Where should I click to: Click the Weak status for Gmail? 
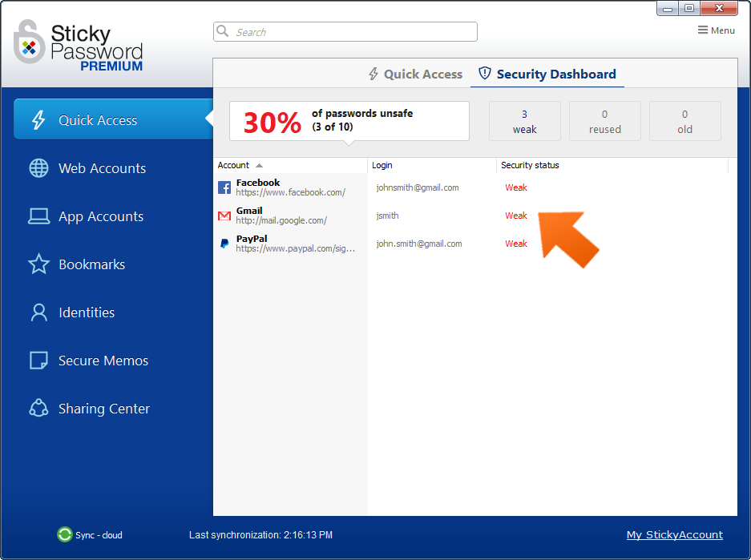click(516, 216)
